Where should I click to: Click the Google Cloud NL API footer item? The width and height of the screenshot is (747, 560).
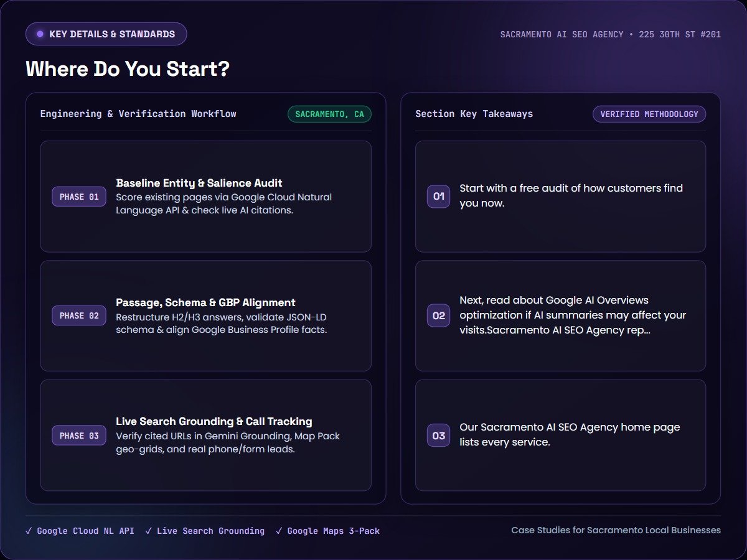[80, 531]
